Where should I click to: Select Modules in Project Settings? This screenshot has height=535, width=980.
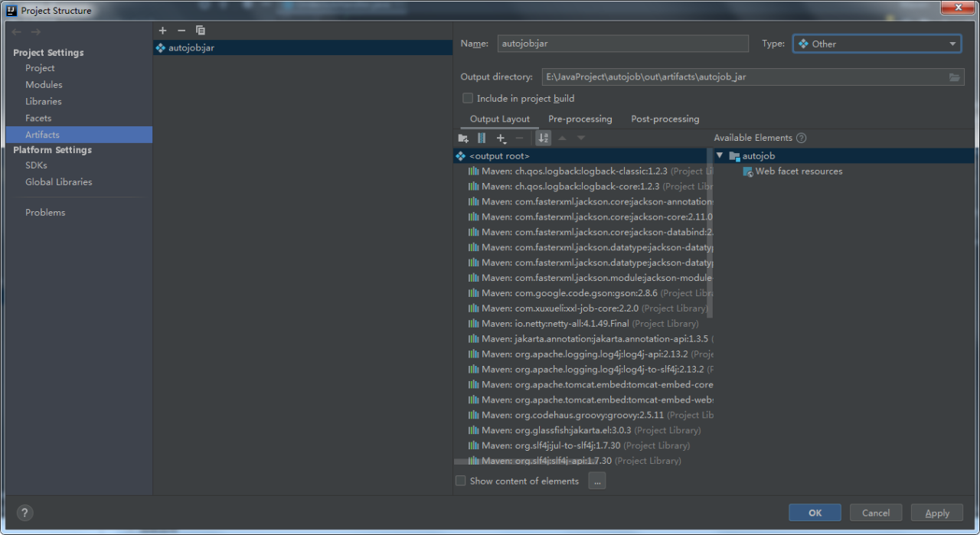point(44,85)
